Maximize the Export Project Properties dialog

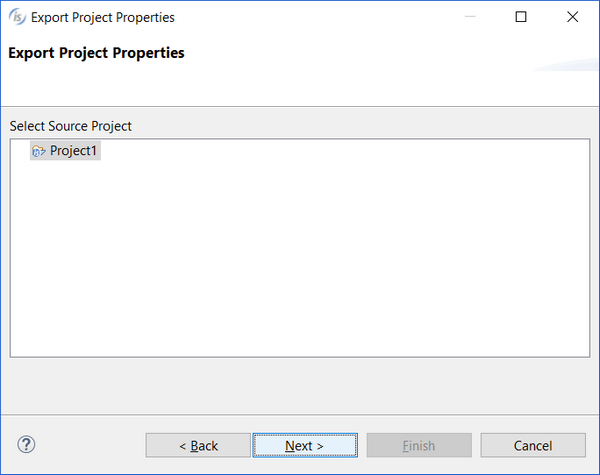point(521,17)
